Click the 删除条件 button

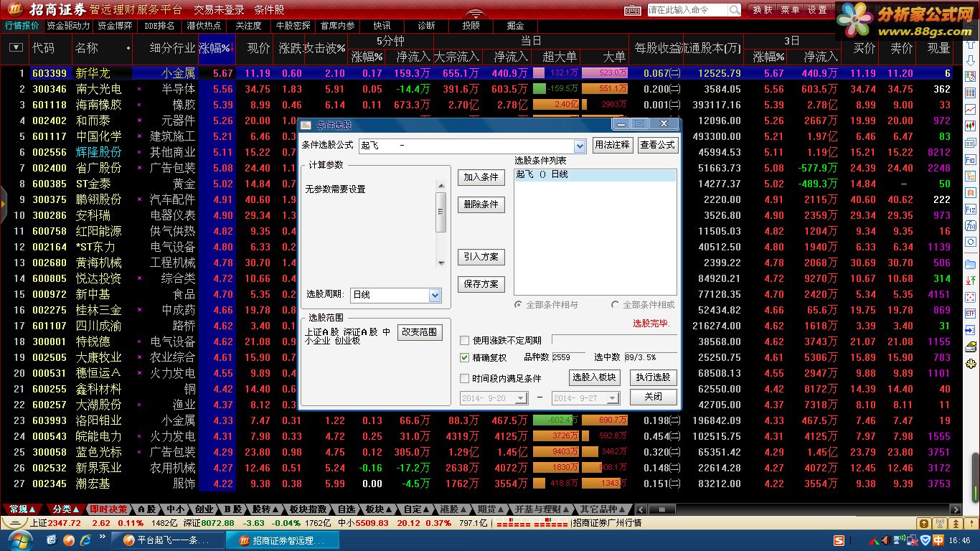pos(481,204)
